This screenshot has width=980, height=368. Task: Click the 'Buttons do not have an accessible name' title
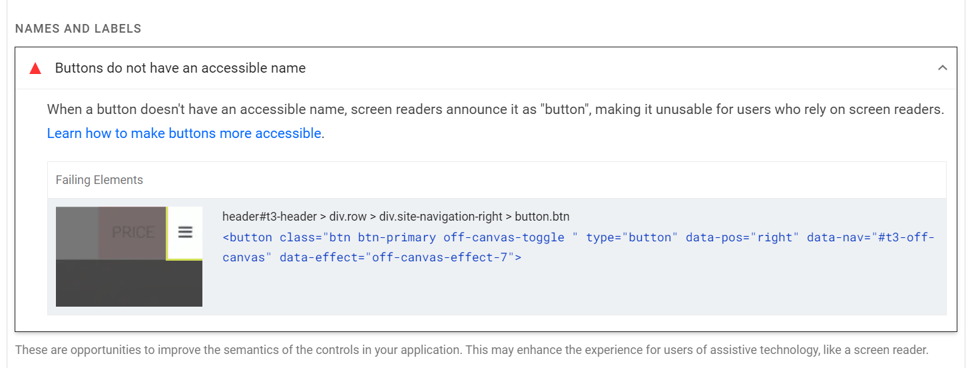[x=180, y=68]
